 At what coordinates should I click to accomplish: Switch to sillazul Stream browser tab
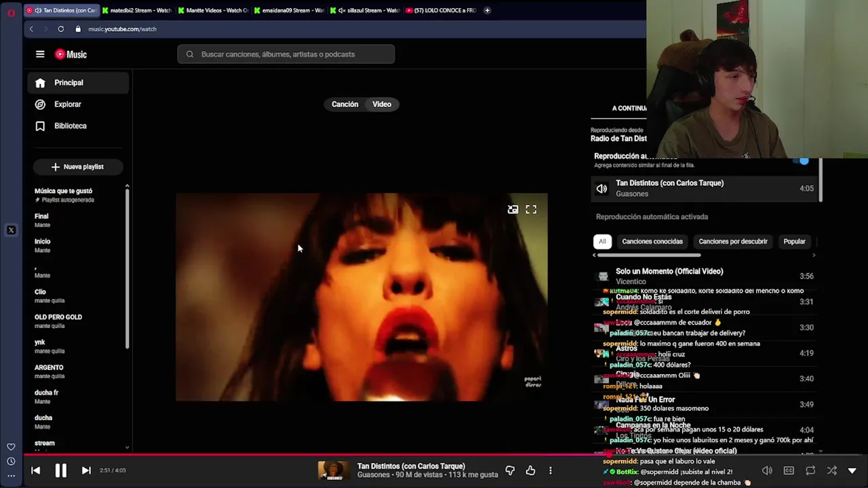click(366, 10)
